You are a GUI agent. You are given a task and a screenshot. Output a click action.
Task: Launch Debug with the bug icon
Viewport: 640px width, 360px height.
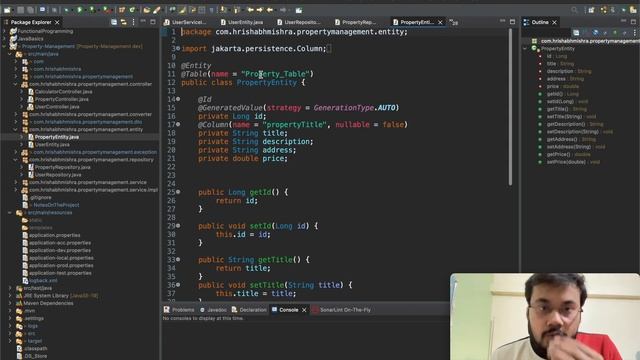(x=66, y=10)
